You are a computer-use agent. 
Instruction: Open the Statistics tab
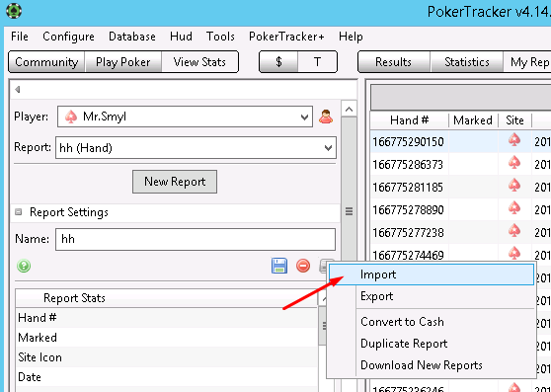click(x=467, y=62)
